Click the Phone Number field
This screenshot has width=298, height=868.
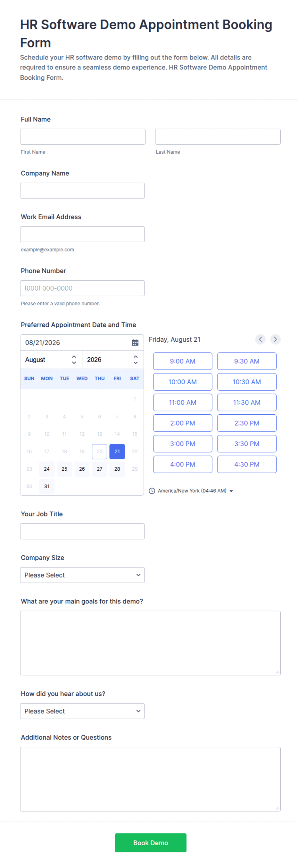(82, 288)
